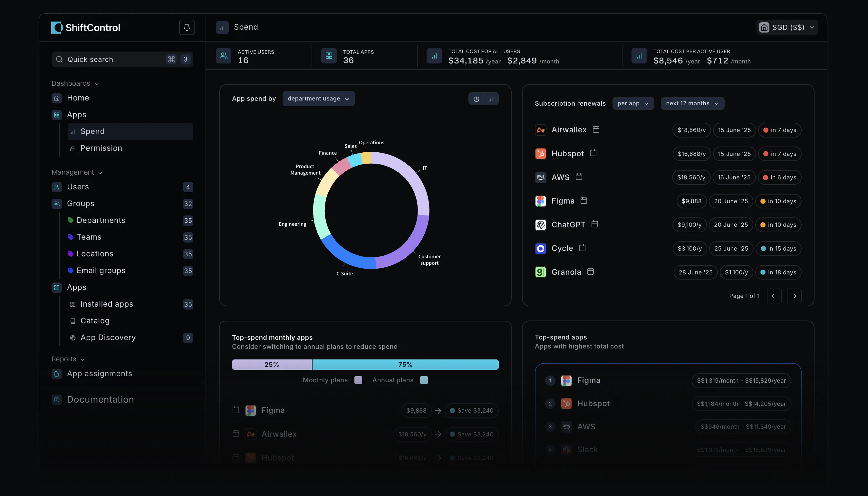Collapse the Management section

click(x=77, y=172)
